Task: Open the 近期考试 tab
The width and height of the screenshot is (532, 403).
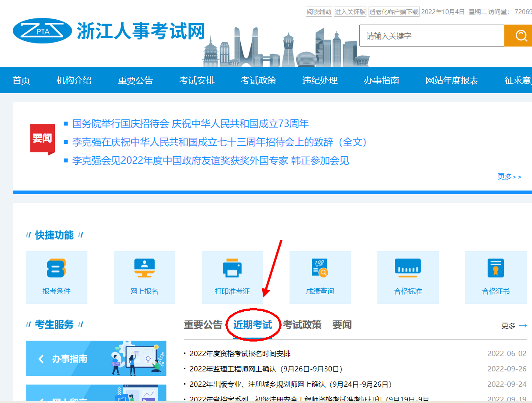Action: [x=252, y=325]
